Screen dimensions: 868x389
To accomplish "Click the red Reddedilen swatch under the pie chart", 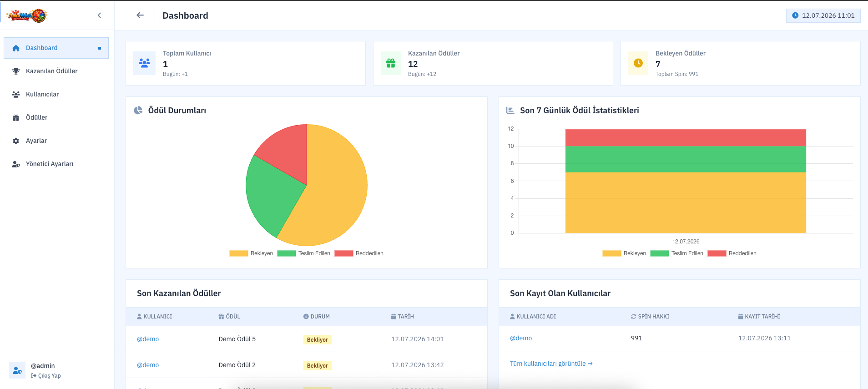I will tap(344, 253).
